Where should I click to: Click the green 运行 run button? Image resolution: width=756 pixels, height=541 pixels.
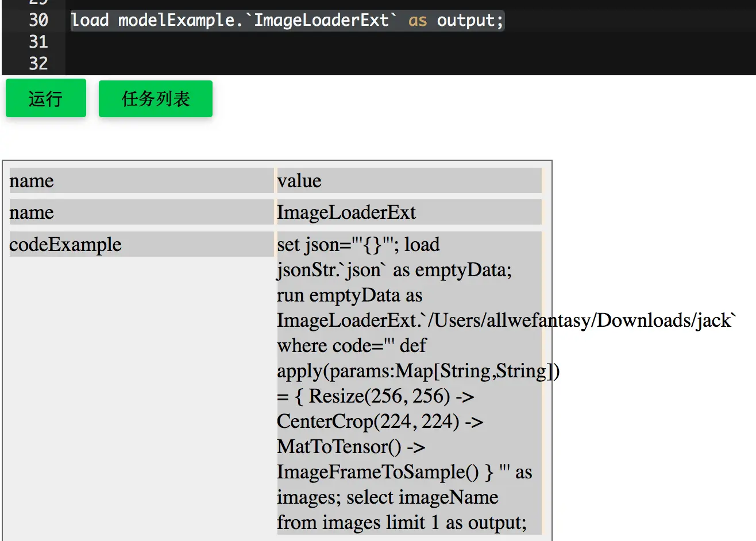(x=46, y=99)
